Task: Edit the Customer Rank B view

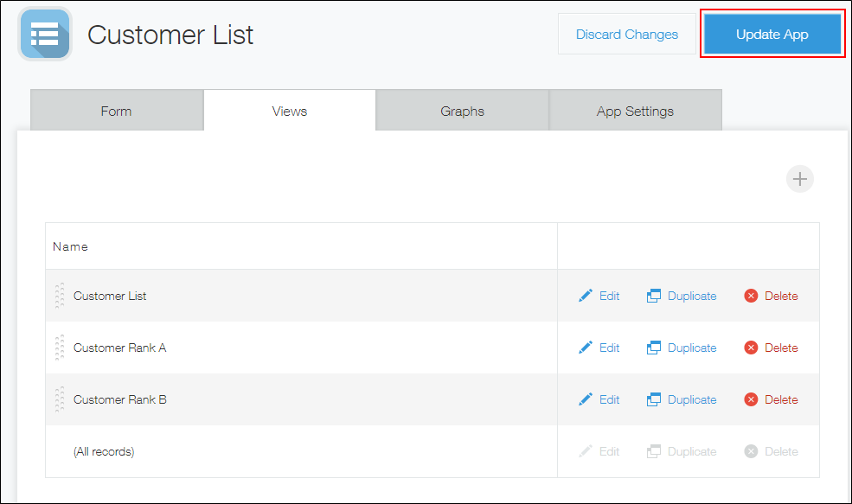Action: click(x=599, y=399)
